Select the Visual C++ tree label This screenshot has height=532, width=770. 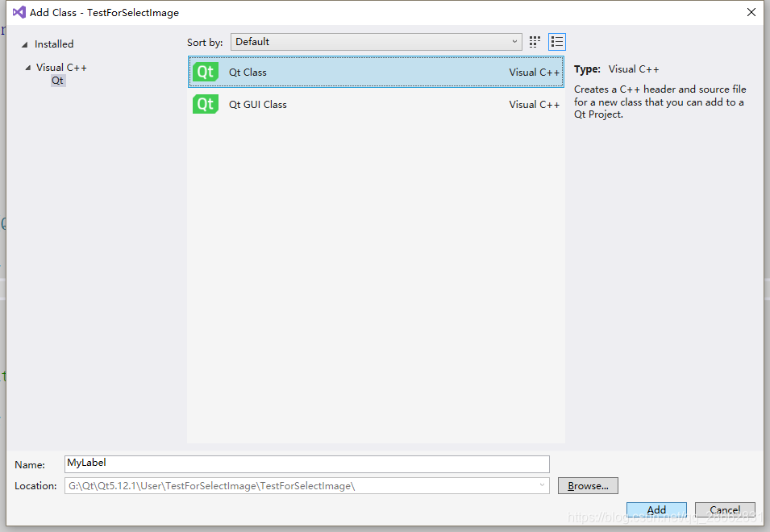[61, 68]
